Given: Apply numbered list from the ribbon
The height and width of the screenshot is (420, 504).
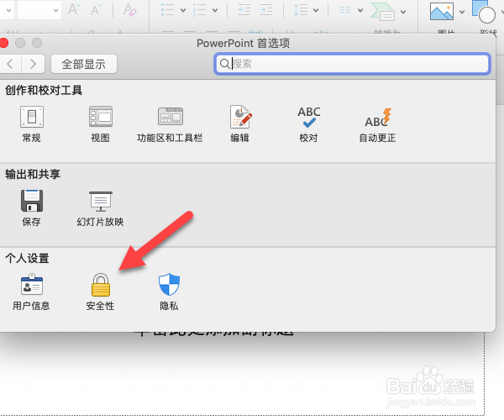Looking at the screenshot, I should tap(199, 10).
